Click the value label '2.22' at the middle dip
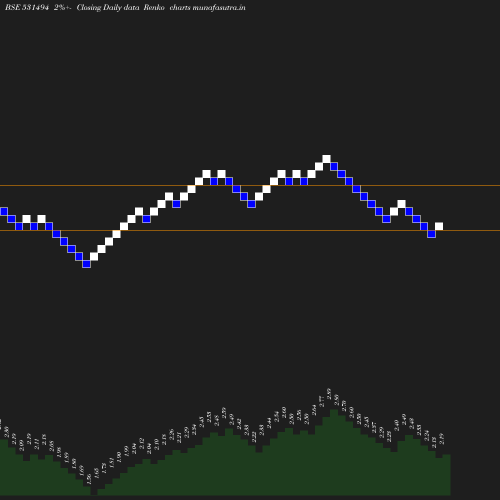The image size is (500, 500). pos(254,437)
